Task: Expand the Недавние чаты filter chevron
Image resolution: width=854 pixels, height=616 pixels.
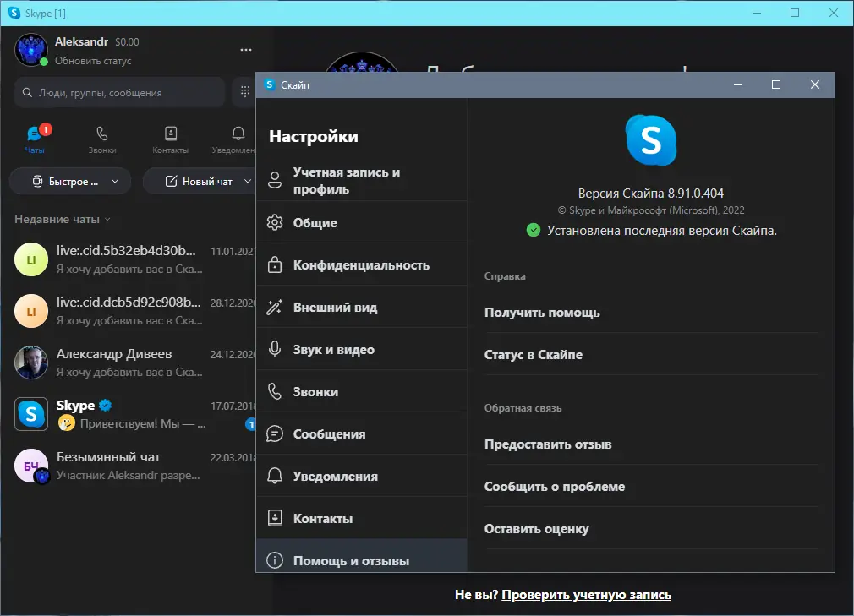Action: tap(107, 220)
